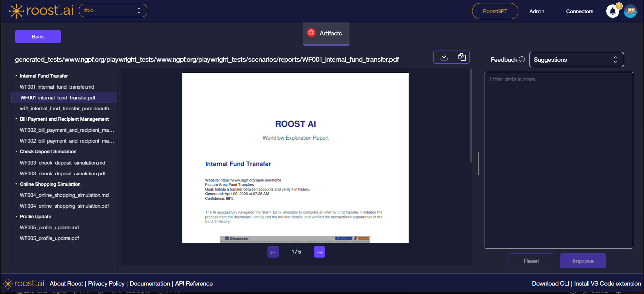Select WF001_internal_fund_transfer.pdf file
The height and width of the screenshot is (294, 644).
pos(64,98)
